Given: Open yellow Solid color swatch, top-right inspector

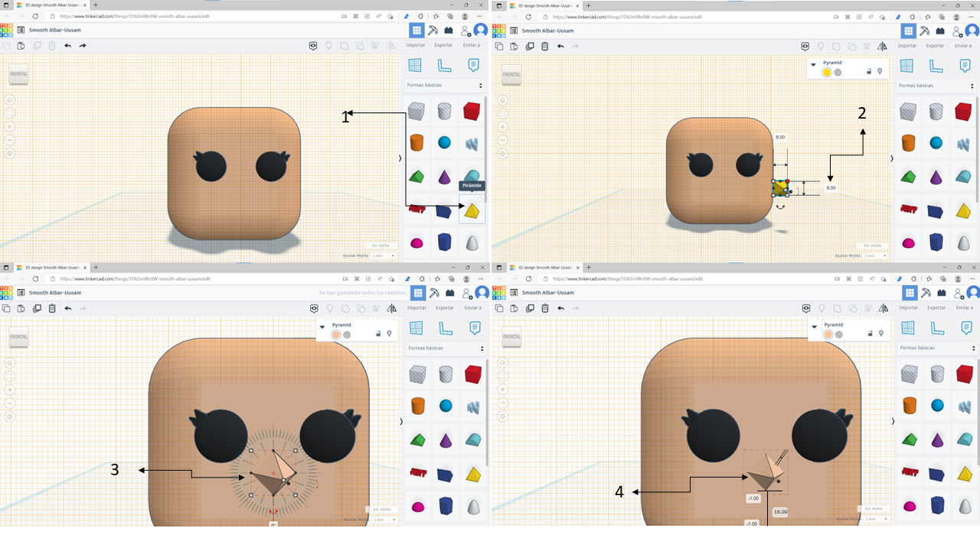Looking at the screenshot, I should click(x=827, y=73).
